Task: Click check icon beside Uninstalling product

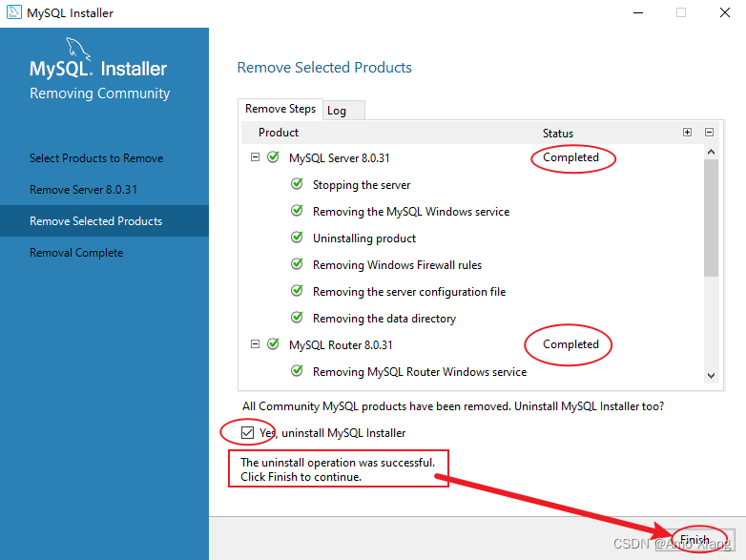Action: (297, 237)
